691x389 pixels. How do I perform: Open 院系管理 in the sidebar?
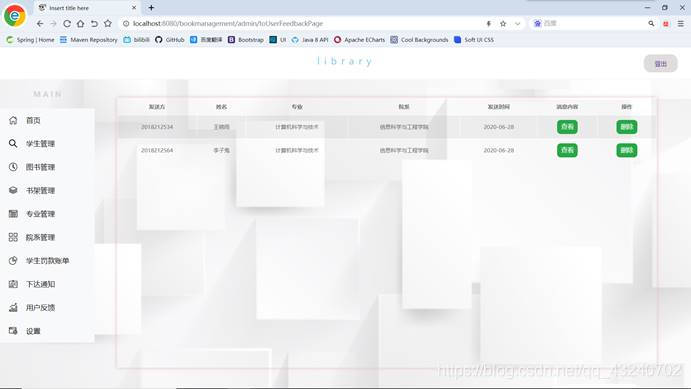tap(40, 237)
